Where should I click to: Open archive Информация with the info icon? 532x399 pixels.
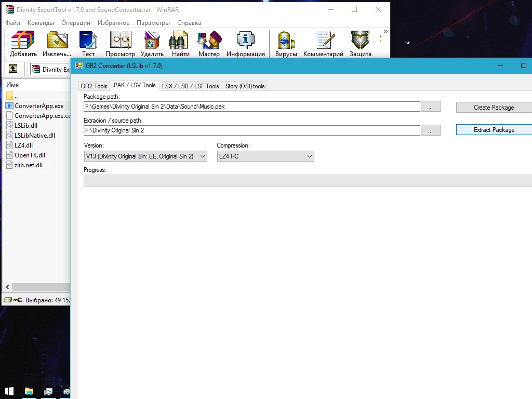[x=246, y=43]
